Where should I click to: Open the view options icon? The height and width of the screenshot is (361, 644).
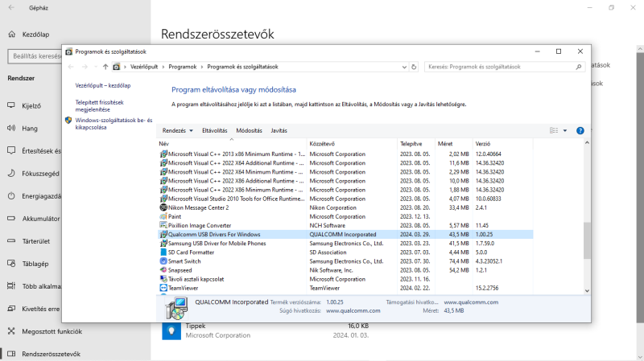click(x=554, y=130)
